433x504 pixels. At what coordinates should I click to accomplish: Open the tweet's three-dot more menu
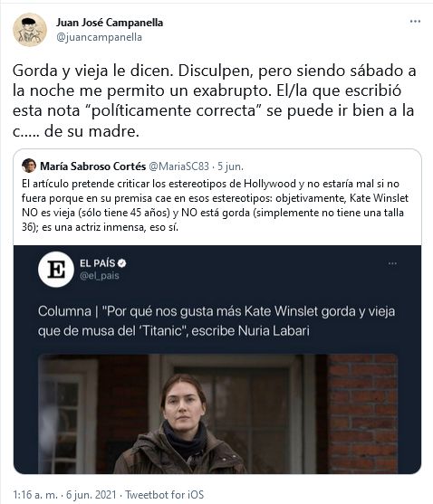pyautogui.click(x=415, y=22)
